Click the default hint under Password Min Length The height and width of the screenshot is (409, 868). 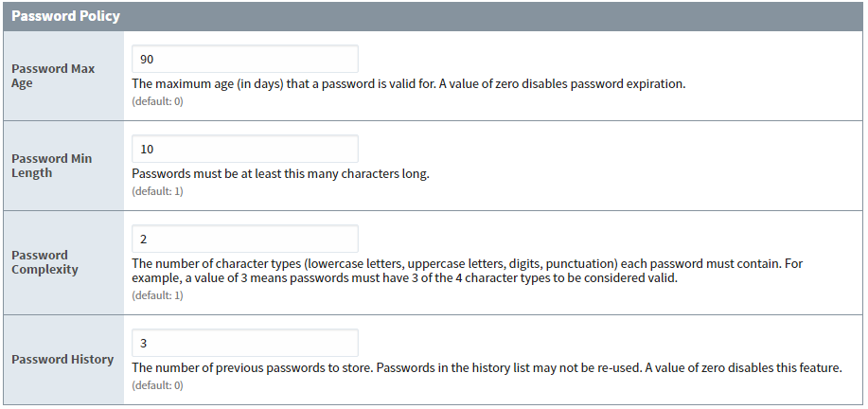coord(157,191)
